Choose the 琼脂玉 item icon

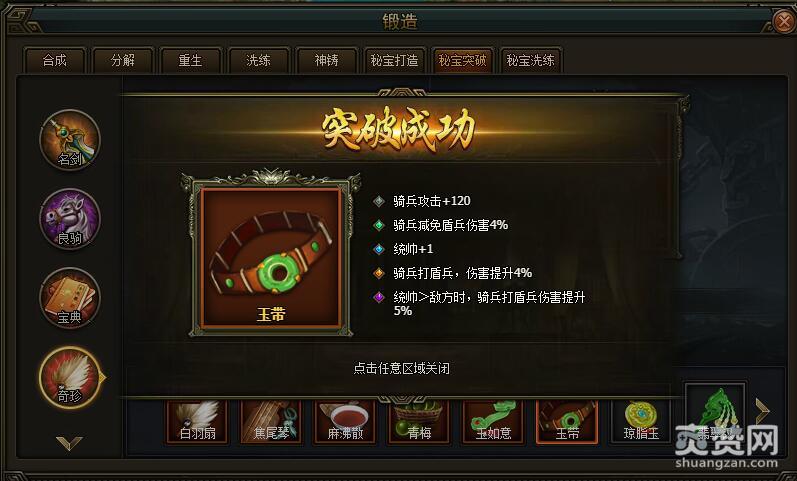pos(641,422)
